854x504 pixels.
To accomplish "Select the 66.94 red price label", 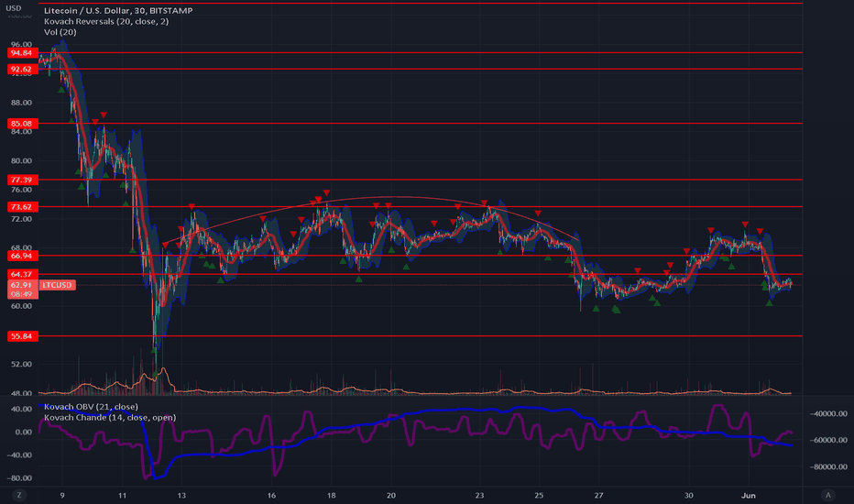I will (x=22, y=256).
